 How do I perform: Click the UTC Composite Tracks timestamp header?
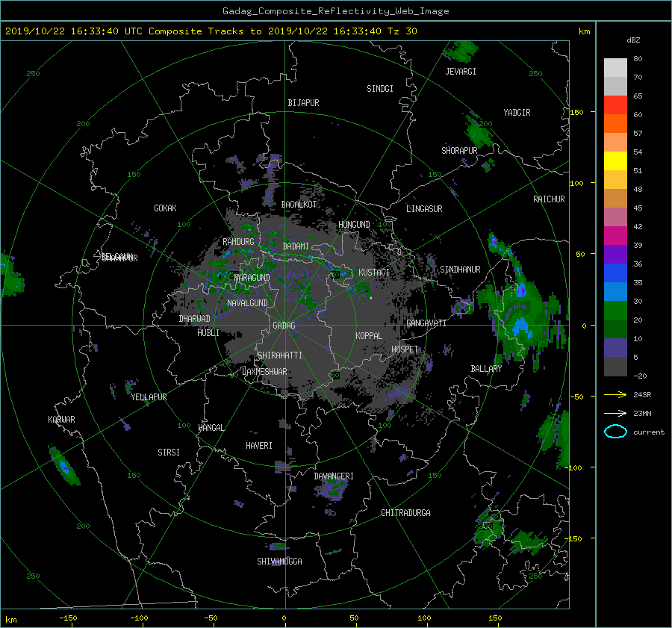click(x=211, y=31)
